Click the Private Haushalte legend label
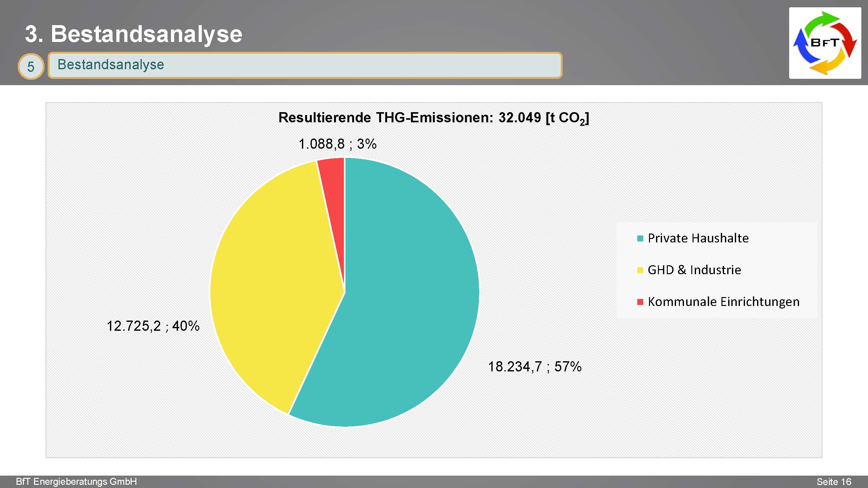868x488 pixels. point(698,239)
